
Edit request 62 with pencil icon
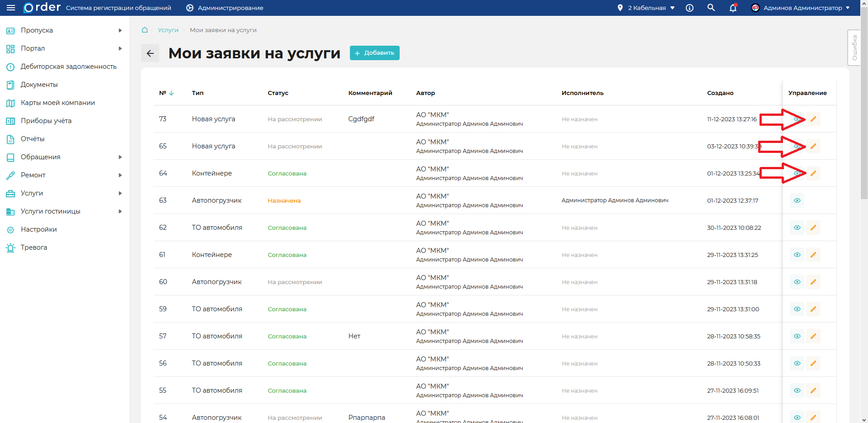click(813, 228)
